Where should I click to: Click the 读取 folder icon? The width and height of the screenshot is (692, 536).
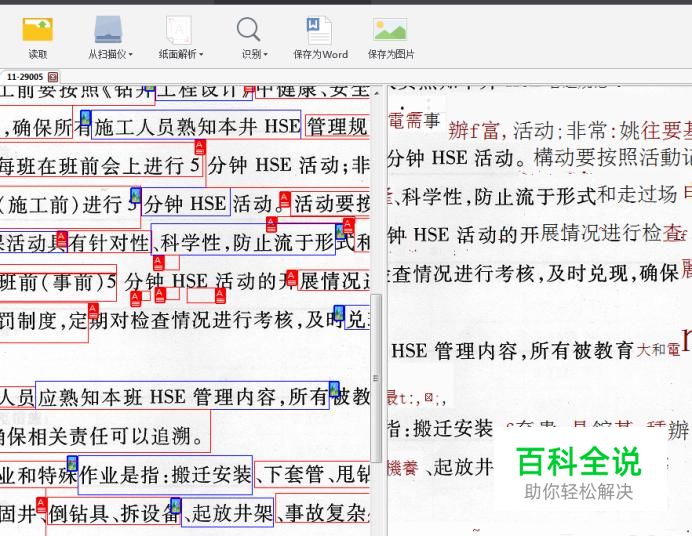(x=38, y=30)
